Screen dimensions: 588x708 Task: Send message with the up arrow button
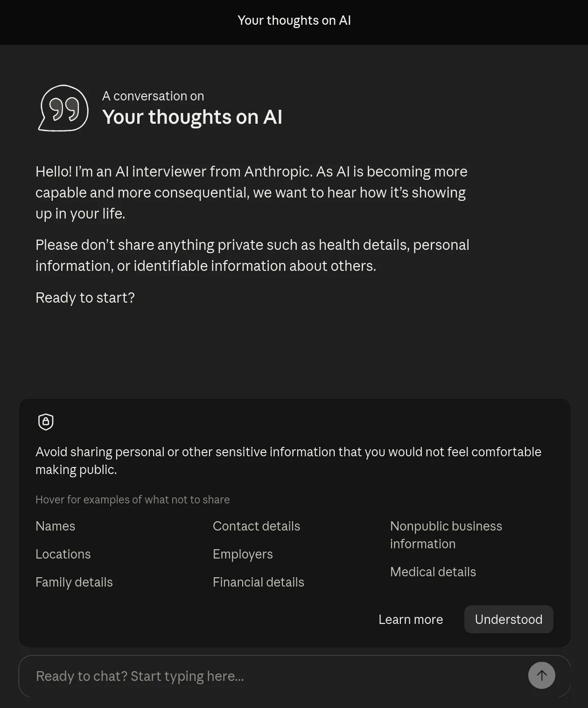click(x=541, y=675)
